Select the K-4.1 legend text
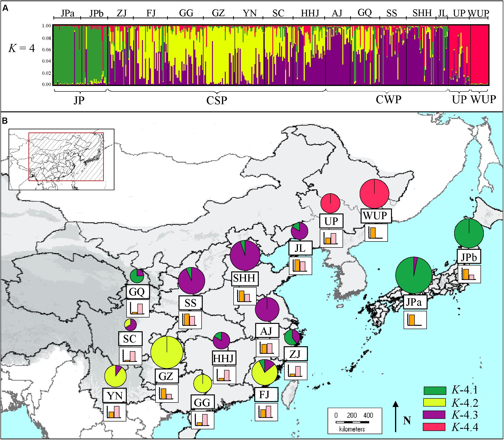This screenshot has width=504, height=440. tap(465, 390)
